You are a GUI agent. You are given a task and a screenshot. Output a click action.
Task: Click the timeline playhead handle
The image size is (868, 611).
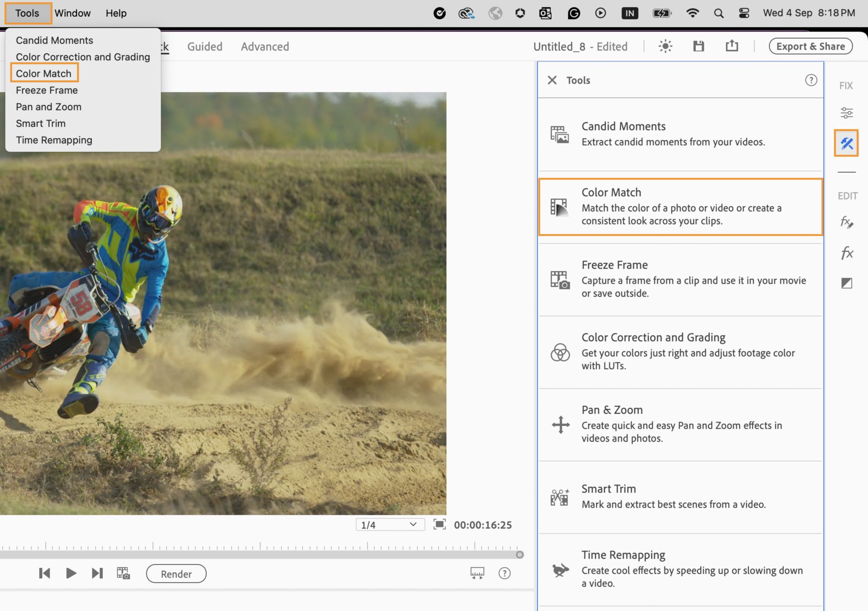pyautogui.click(x=520, y=555)
